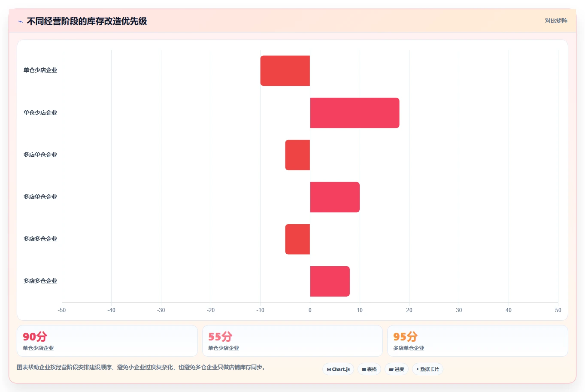Click the -20 x-axis tick label
Screen dimensions: 585x392
pyautogui.click(x=211, y=310)
